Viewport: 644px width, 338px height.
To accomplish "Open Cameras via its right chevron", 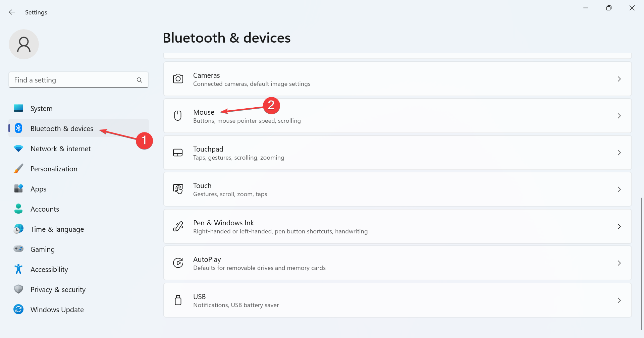I will pyautogui.click(x=619, y=79).
